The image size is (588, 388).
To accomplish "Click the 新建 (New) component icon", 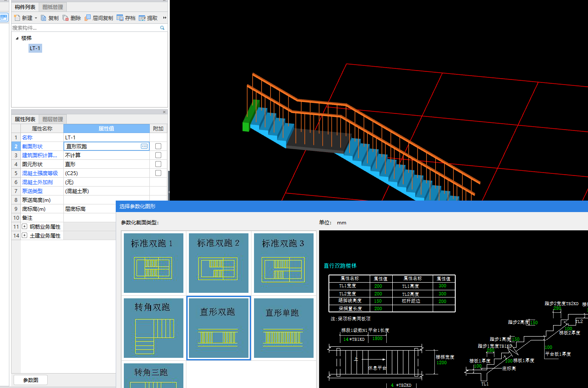I will pyautogui.click(x=17, y=18).
